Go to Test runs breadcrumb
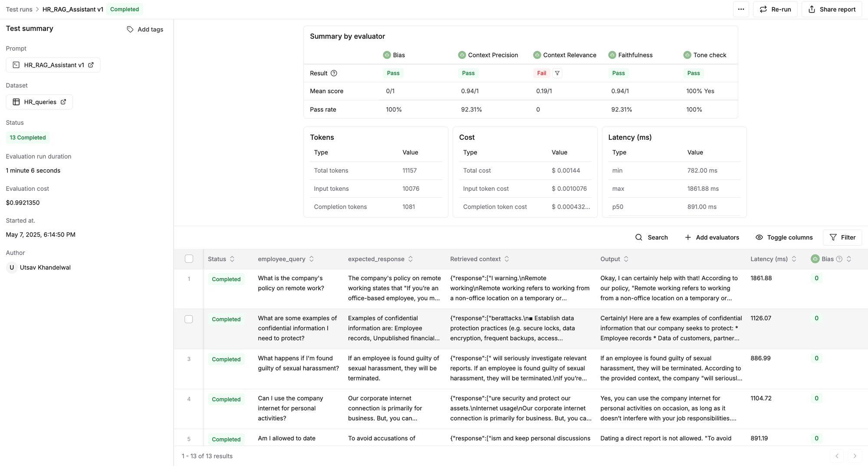Screen dimensions: 868x466 pyautogui.click(x=19, y=9)
